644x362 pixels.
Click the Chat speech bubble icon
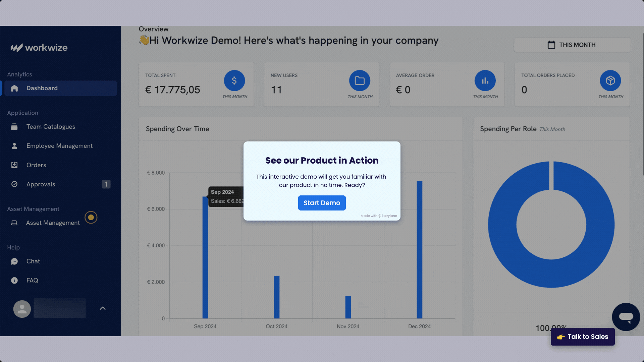coord(14,261)
